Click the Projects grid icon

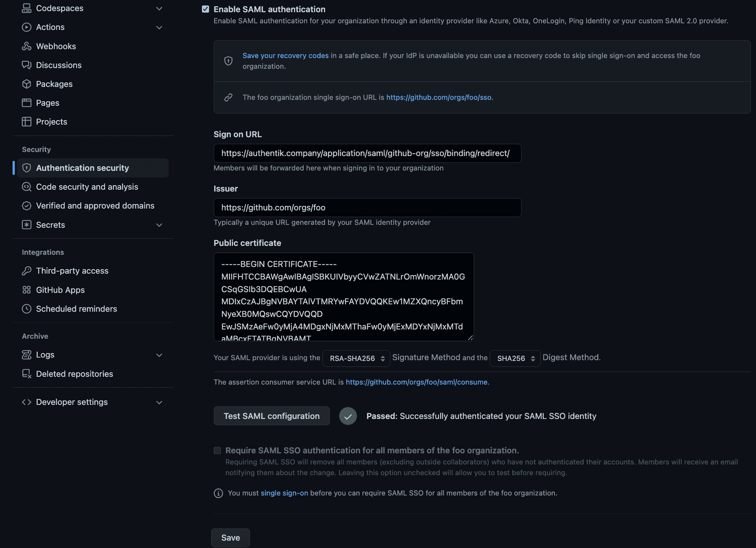[x=26, y=122]
